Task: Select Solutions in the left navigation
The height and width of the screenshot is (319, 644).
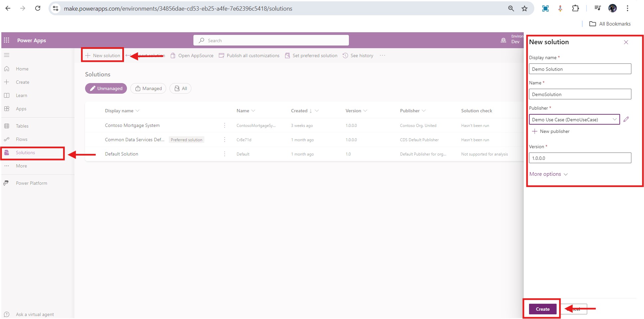Action: point(26,153)
